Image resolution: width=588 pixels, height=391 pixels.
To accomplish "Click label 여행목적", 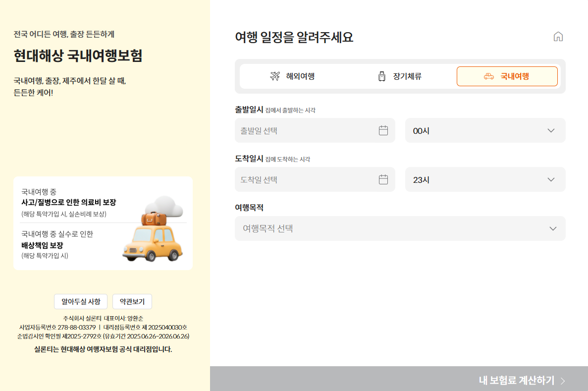I will tap(249, 208).
